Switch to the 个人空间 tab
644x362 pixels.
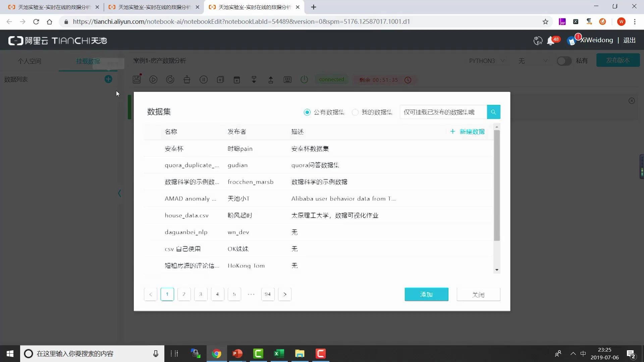(29, 61)
